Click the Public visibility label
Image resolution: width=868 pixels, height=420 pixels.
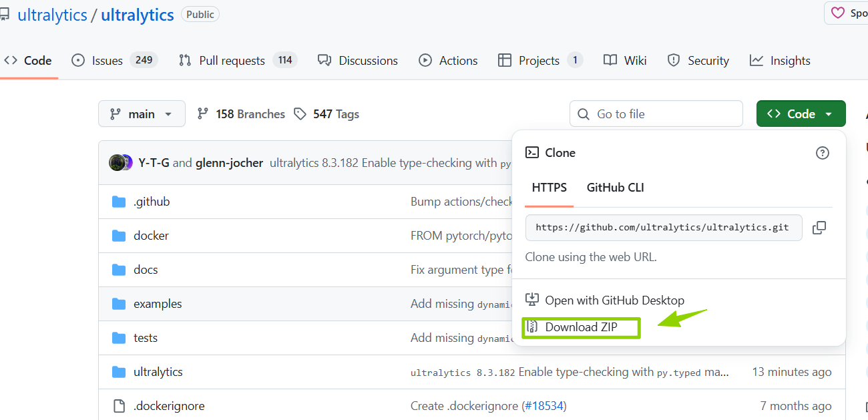point(200,14)
